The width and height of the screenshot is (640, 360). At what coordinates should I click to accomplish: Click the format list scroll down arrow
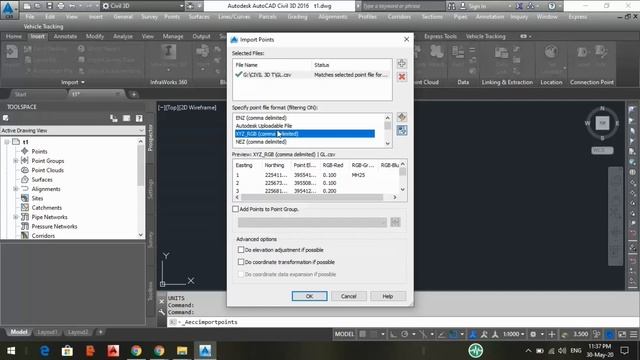[x=388, y=144]
